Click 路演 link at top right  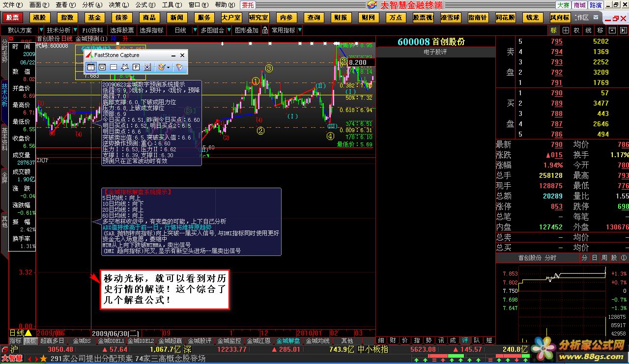pos(596,5)
